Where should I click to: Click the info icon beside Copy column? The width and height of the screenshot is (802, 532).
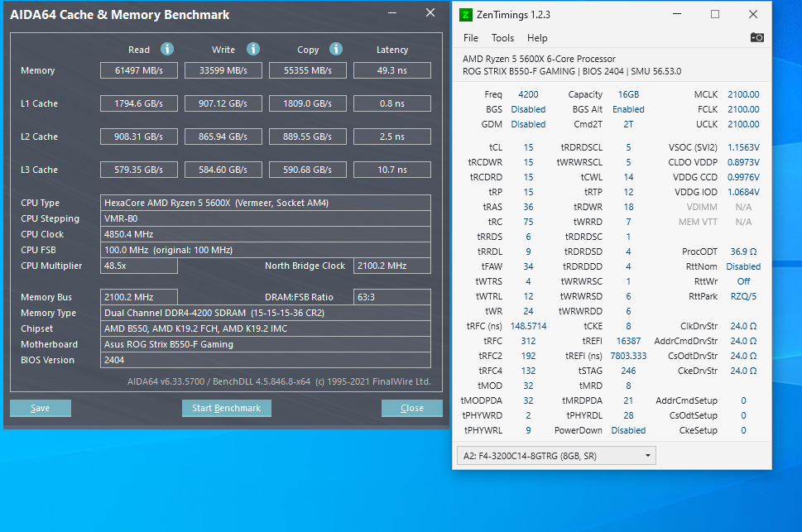336,50
